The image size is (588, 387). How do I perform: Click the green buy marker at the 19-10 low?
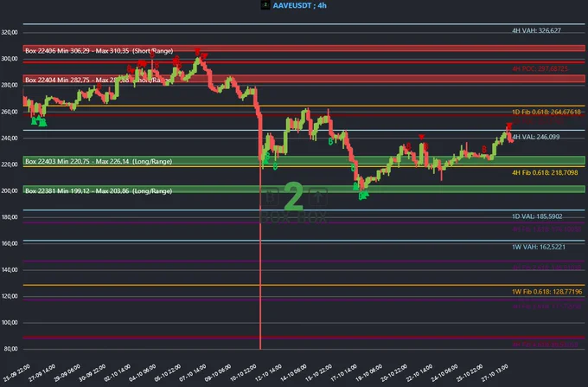(x=363, y=195)
